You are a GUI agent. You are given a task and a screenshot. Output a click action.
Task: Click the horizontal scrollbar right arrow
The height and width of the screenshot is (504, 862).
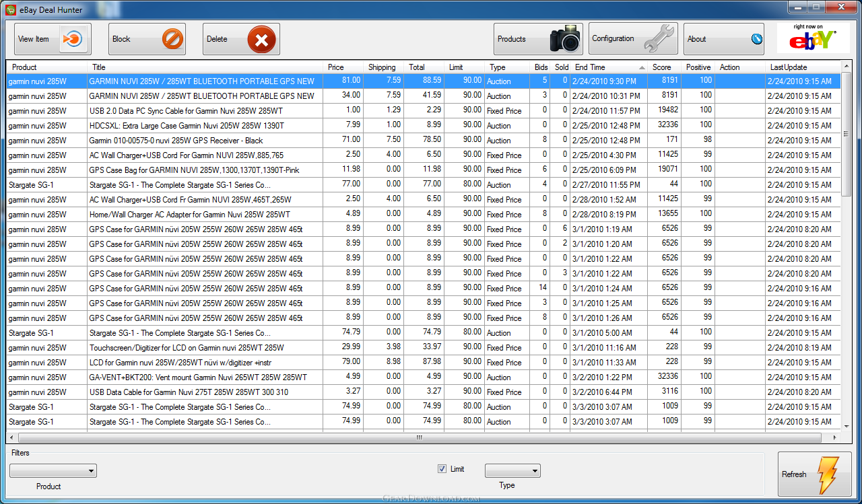(835, 437)
